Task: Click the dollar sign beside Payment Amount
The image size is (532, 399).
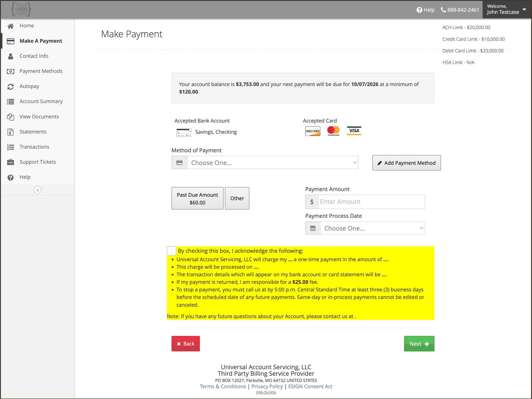Action: click(312, 202)
